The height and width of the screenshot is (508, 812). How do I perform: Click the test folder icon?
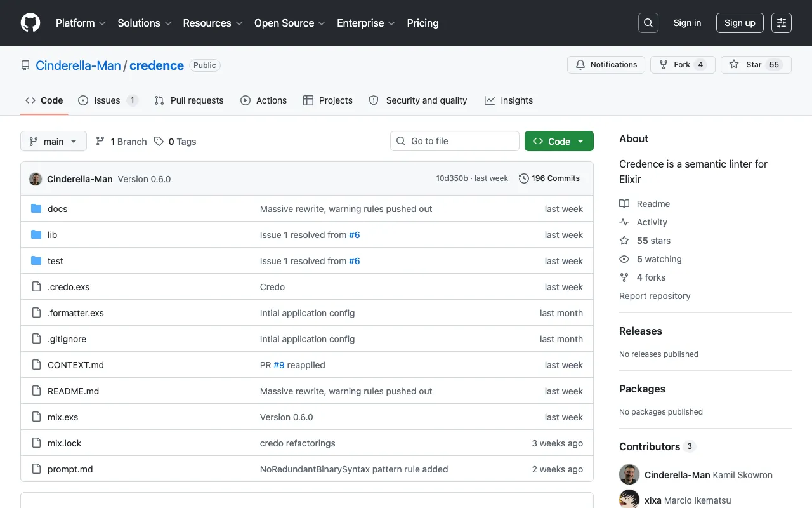pyautogui.click(x=36, y=261)
